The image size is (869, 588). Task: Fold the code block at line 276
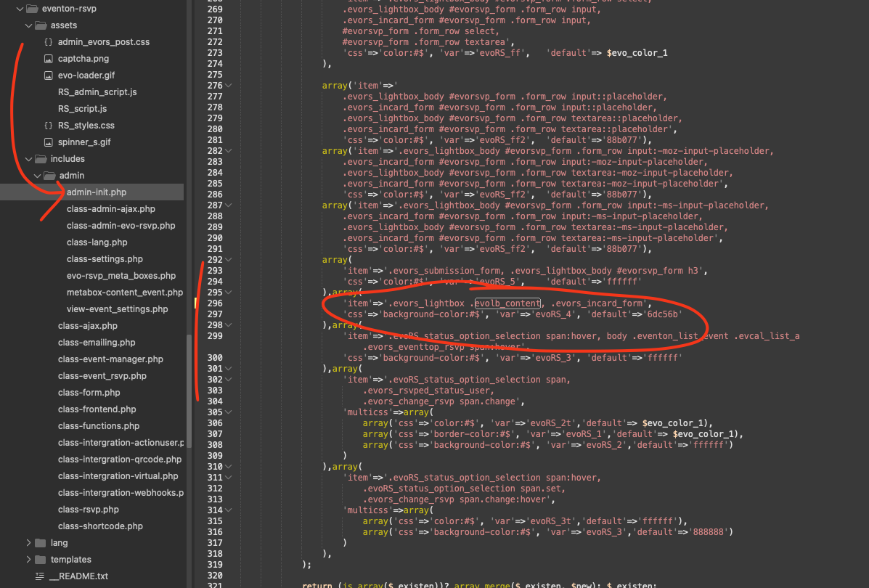[229, 86]
